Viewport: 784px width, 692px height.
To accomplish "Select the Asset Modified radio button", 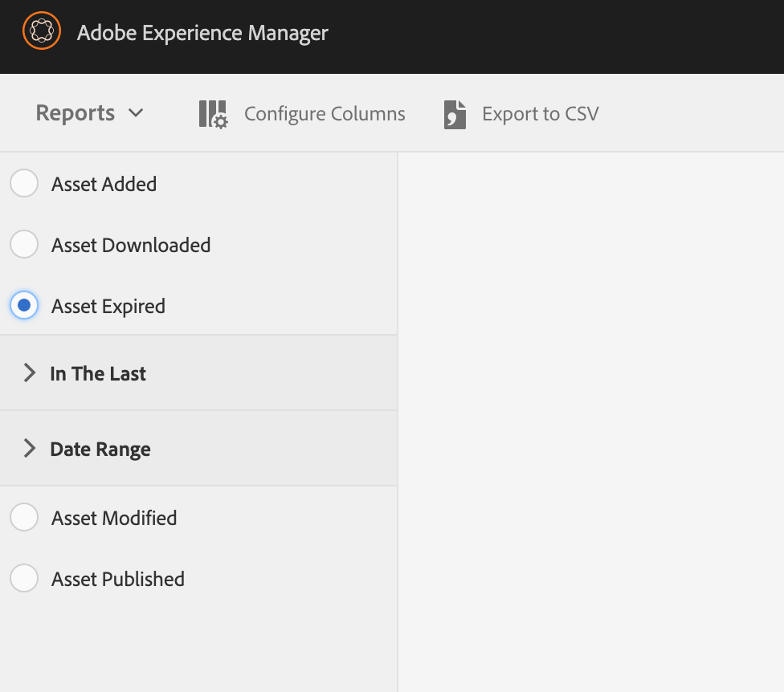I will coord(24,518).
